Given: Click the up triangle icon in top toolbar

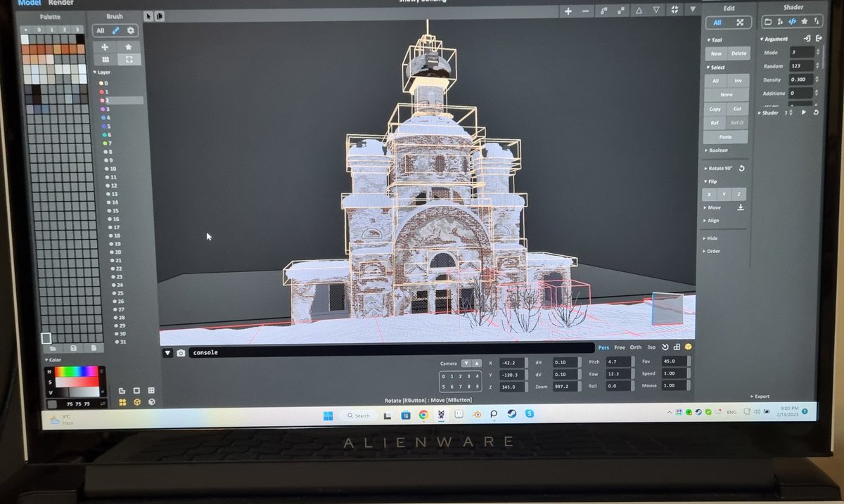Looking at the screenshot, I should pos(639,11).
